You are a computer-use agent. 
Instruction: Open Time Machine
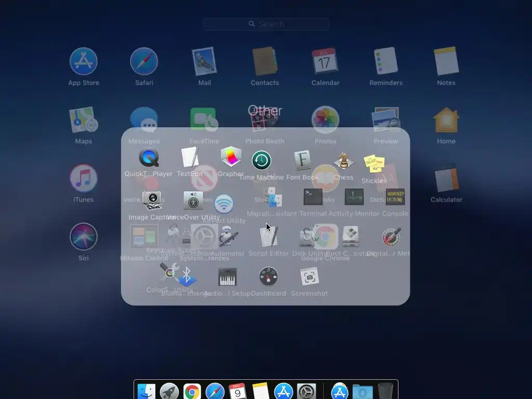pos(261,160)
